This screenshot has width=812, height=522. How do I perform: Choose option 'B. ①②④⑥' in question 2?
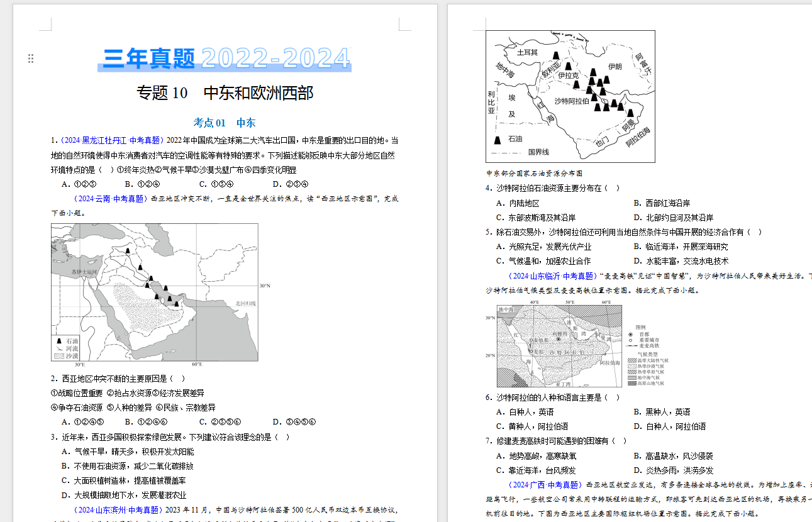pos(146,422)
